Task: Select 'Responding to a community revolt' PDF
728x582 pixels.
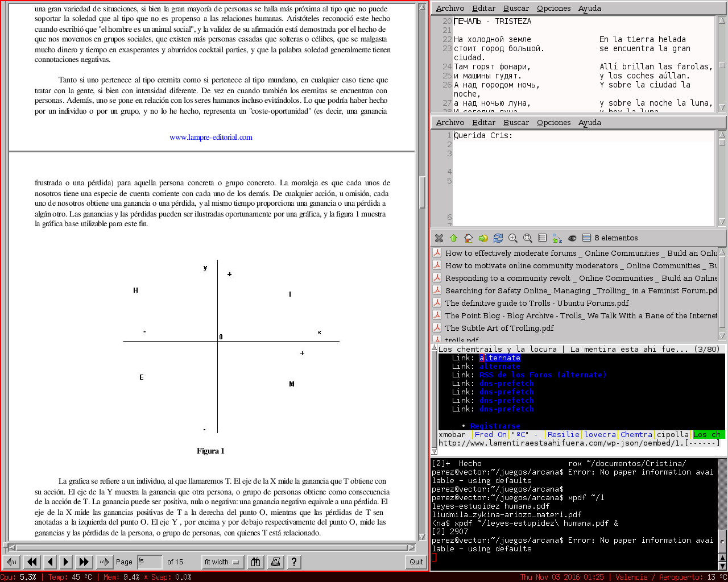Action: pyautogui.click(x=576, y=278)
